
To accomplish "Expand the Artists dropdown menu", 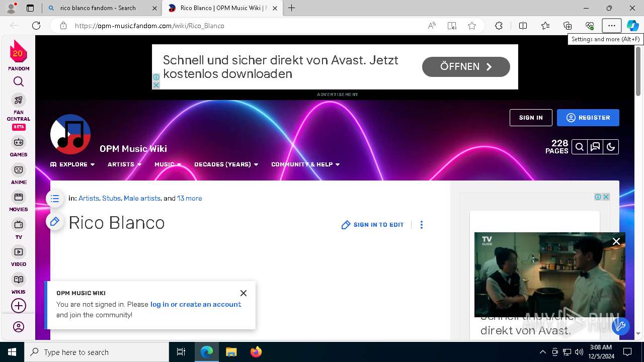I will pyautogui.click(x=125, y=164).
